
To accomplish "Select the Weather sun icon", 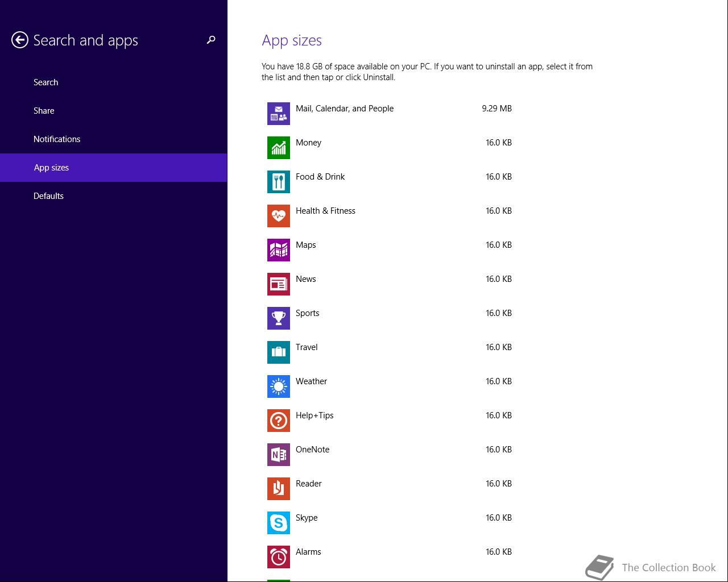I will pos(279,386).
